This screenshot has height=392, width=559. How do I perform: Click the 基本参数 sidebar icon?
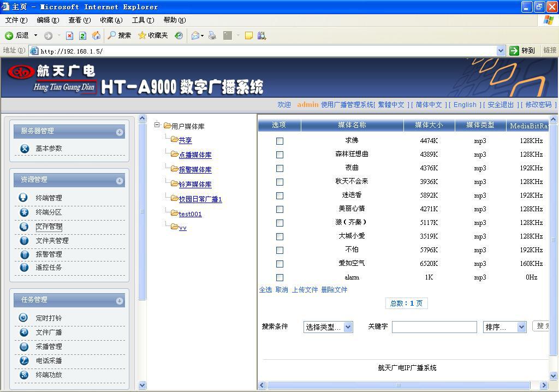tap(24, 149)
